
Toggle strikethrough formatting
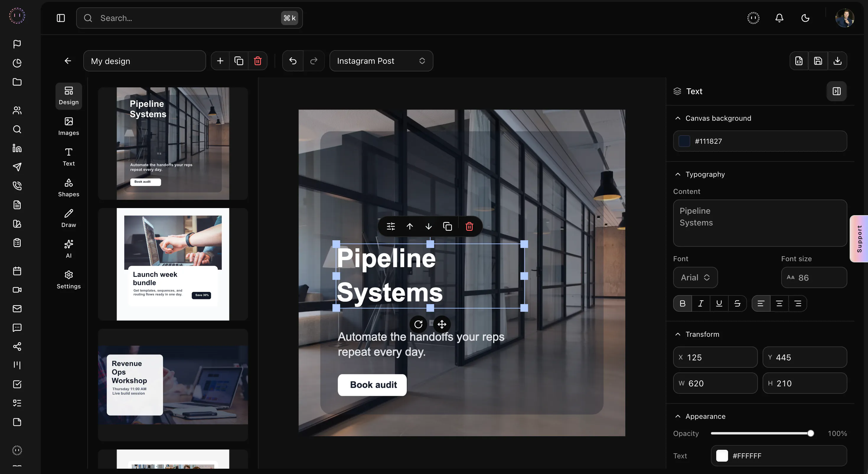pos(737,303)
